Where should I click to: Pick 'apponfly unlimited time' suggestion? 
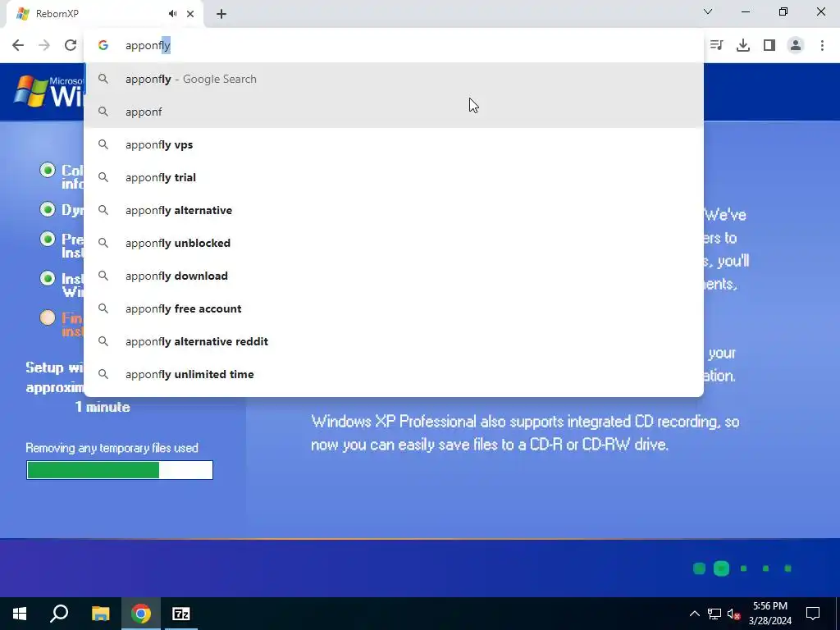pos(394,374)
